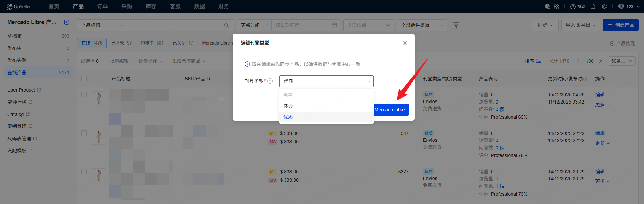The image size is (644, 204).
Task: Check the first product row checkbox
Action: (84, 95)
